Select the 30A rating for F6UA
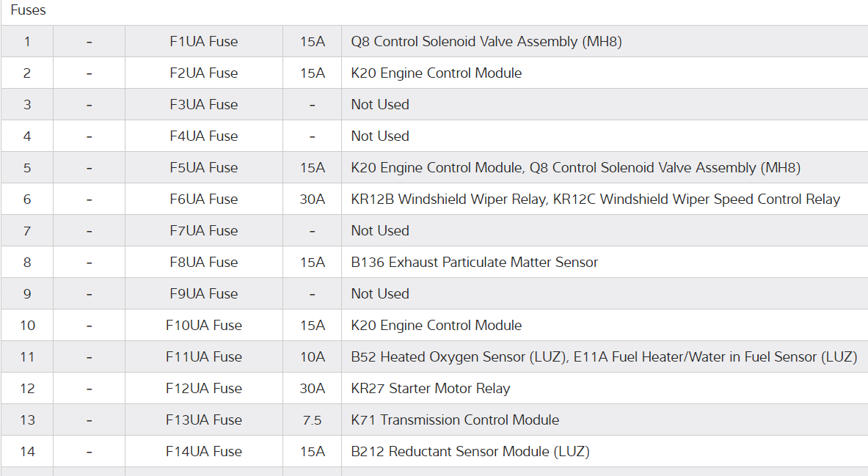 [x=312, y=199]
